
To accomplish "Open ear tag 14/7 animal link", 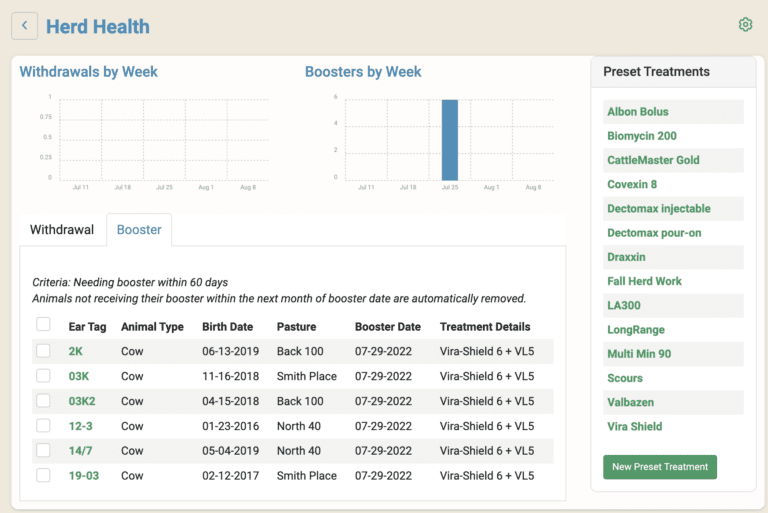I will pos(80,451).
